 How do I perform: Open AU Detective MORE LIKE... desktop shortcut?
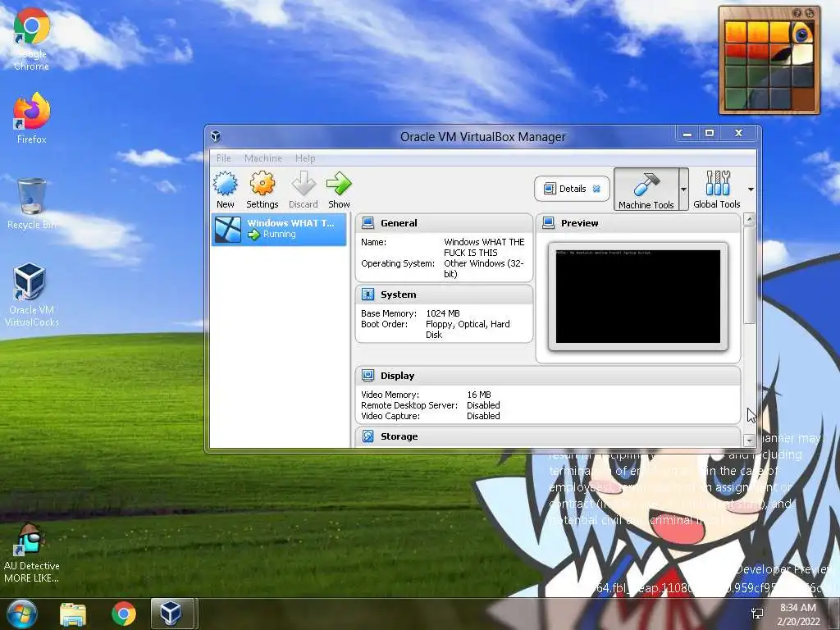31,553
